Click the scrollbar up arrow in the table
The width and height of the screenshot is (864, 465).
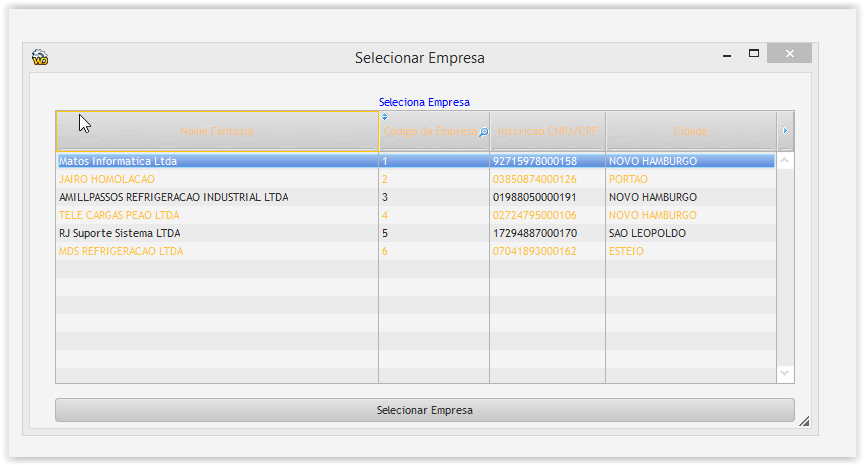[x=785, y=161]
